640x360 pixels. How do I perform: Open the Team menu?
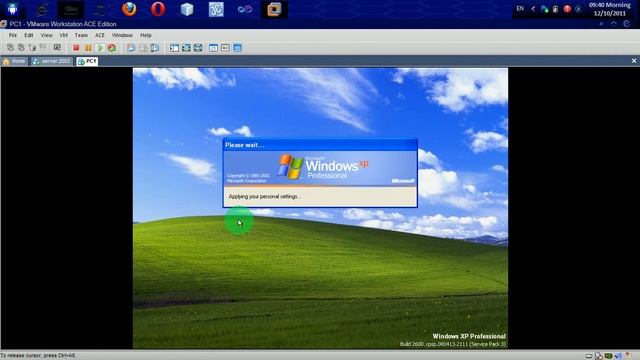[x=81, y=36]
